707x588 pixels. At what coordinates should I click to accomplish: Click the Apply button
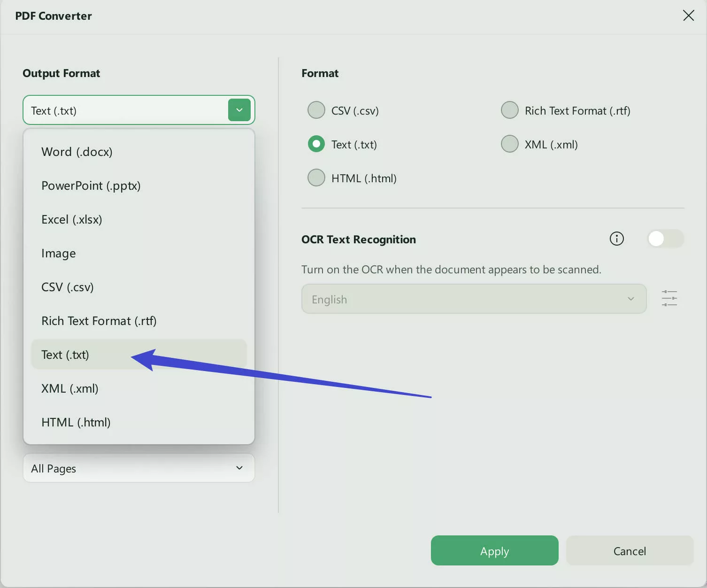(x=494, y=551)
